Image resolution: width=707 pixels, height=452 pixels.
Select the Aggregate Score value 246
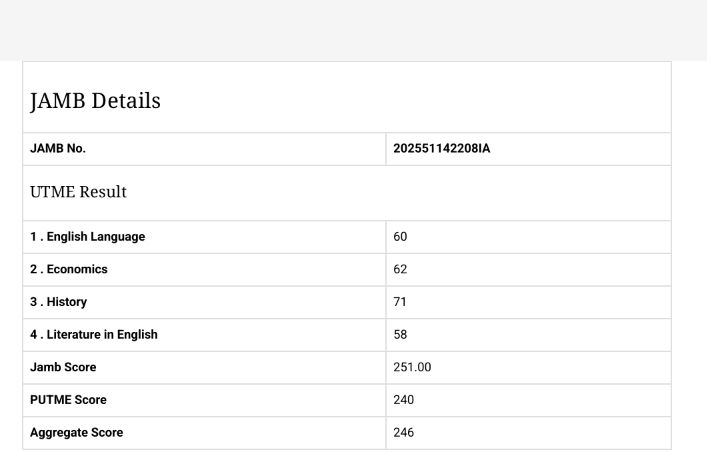pos(405,433)
